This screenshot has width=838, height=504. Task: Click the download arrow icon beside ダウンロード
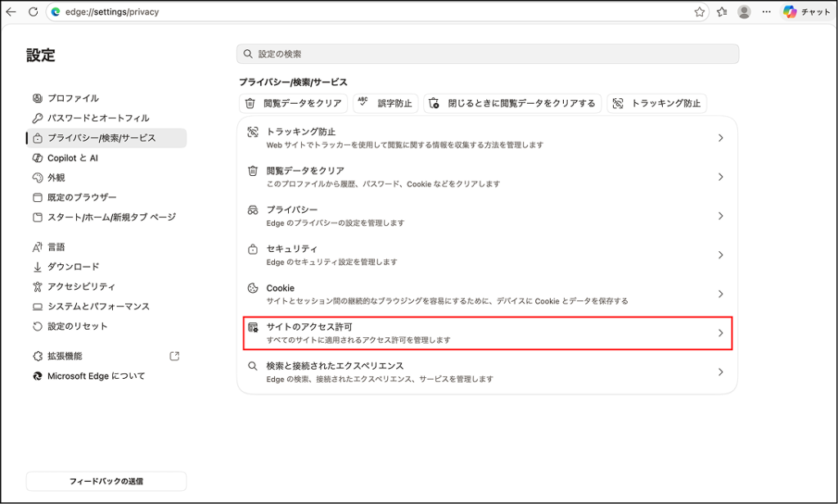click(x=38, y=267)
